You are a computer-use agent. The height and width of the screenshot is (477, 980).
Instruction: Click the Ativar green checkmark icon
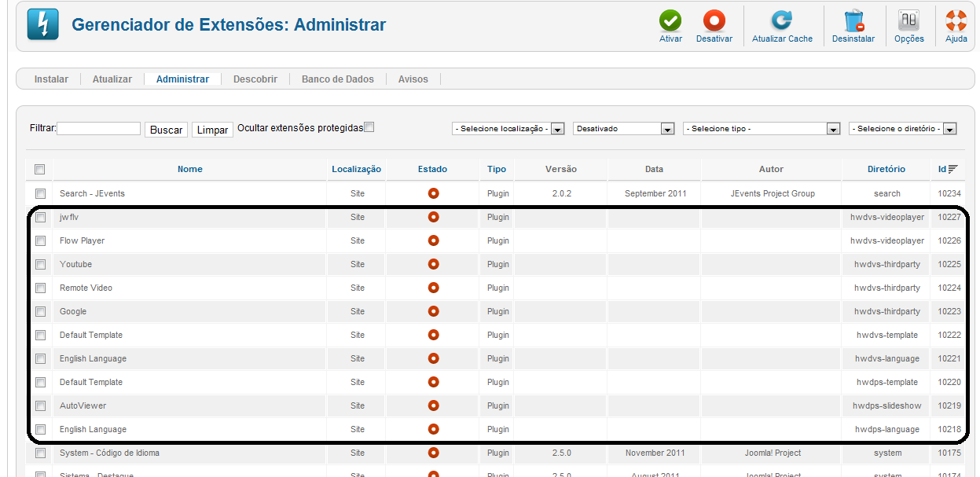tap(670, 21)
